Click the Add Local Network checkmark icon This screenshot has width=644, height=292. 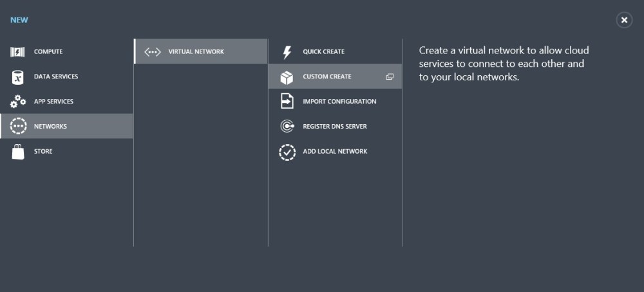click(x=287, y=152)
